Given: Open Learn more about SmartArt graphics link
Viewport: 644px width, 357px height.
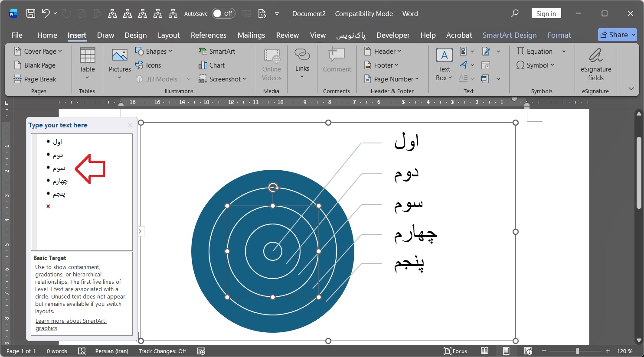Looking at the screenshot, I should point(71,325).
